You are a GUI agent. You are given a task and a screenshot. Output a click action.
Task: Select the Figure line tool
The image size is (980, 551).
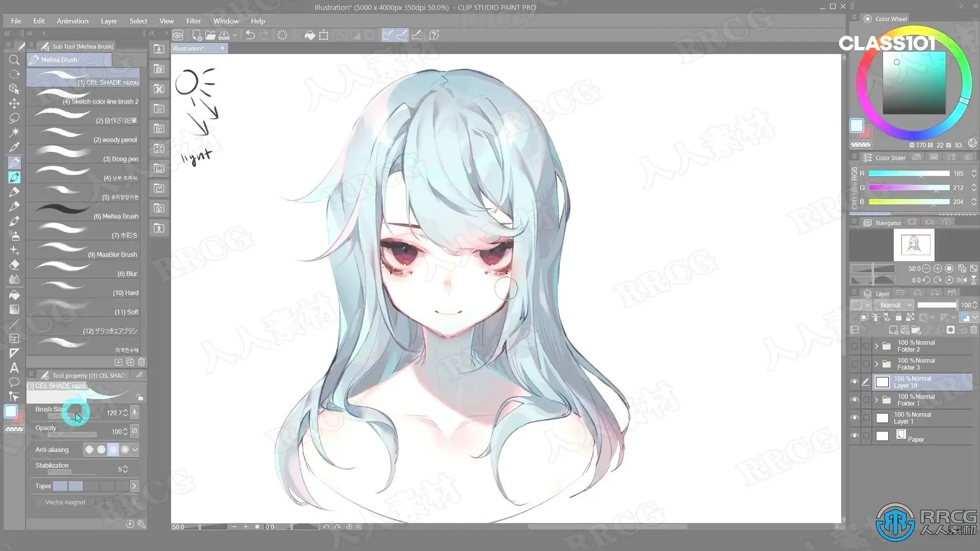pyautogui.click(x=14, y=324)
